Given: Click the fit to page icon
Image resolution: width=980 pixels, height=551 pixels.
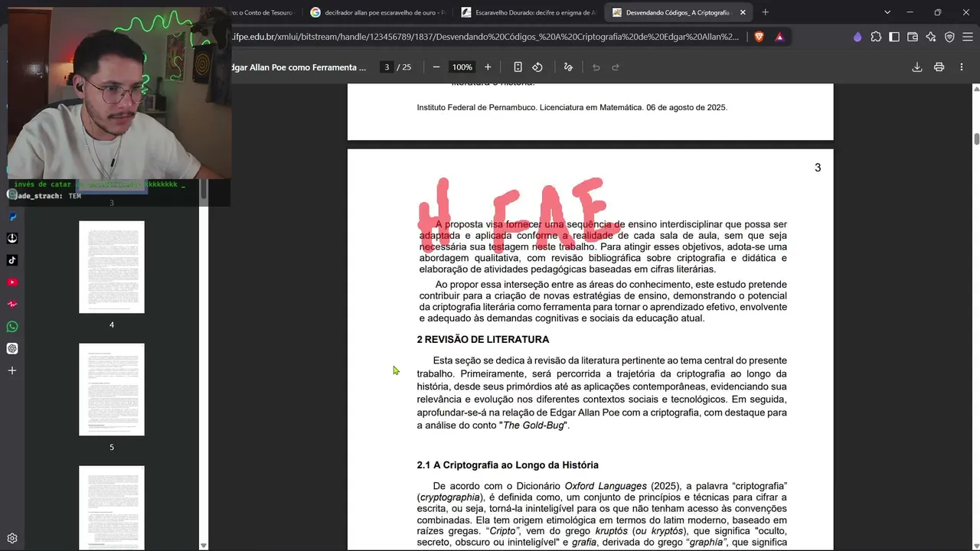Looking at the screenshot, I should coord(518,67).
